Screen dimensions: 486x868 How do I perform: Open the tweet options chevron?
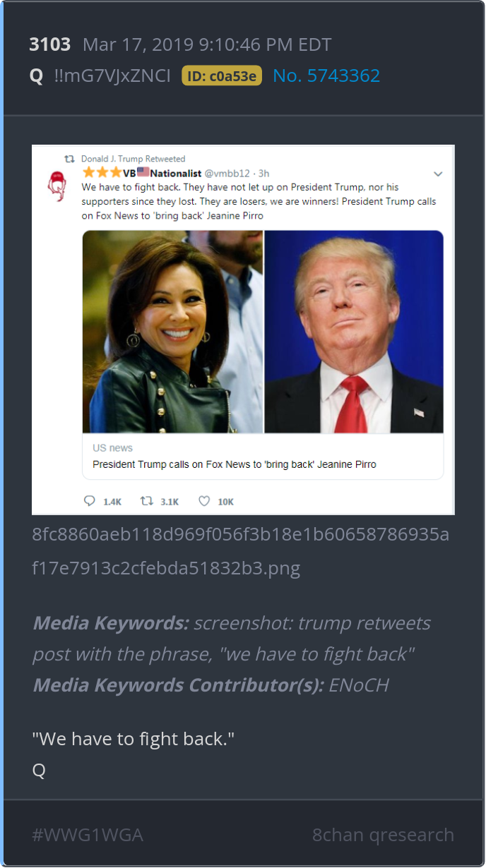438,174
